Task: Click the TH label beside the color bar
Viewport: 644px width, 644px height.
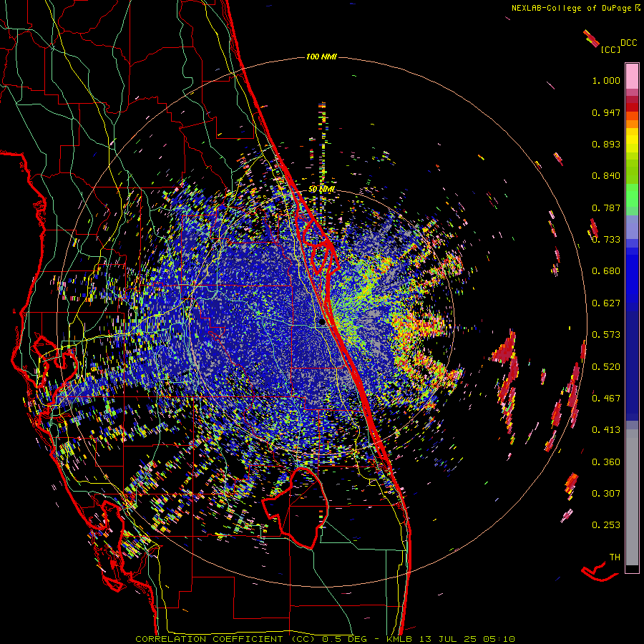Action: click(x=615, y=557)
